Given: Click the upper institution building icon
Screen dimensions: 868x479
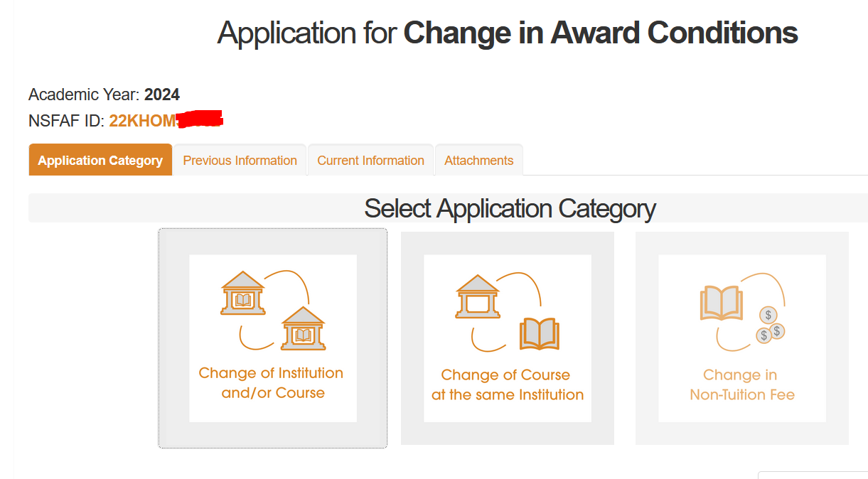Looking at the screenshot, I should tap(243, 294).
